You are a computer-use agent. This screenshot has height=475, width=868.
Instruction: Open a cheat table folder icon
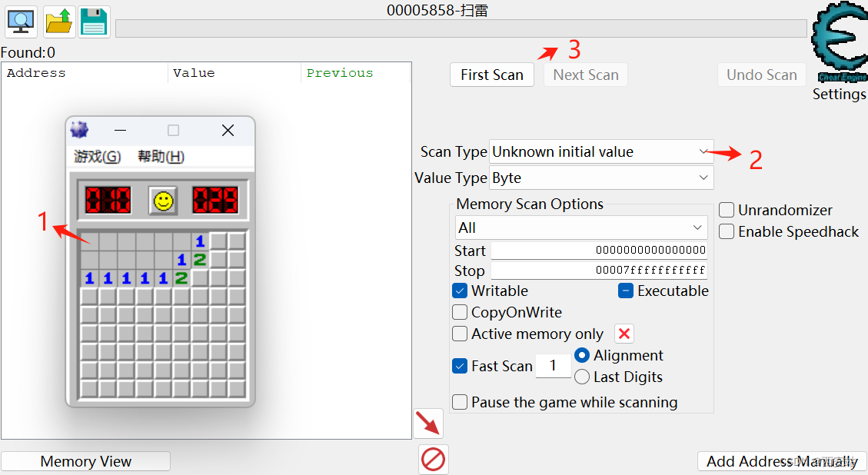(59, 22)
